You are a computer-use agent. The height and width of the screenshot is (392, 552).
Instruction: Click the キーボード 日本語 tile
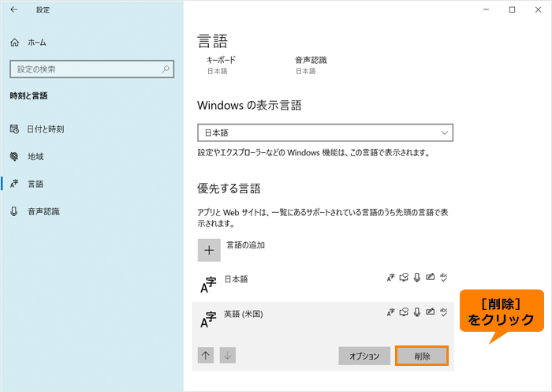tap(221, 65)
